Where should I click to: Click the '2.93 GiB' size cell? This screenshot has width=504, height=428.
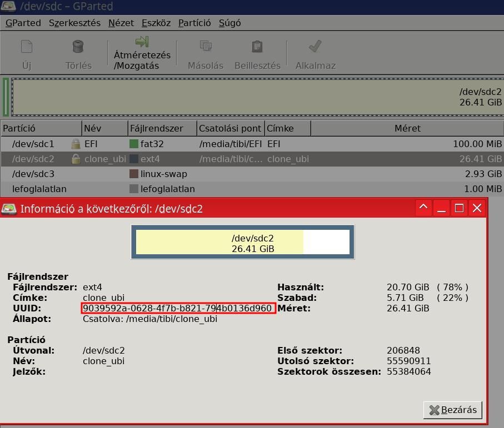pos(483,174)
